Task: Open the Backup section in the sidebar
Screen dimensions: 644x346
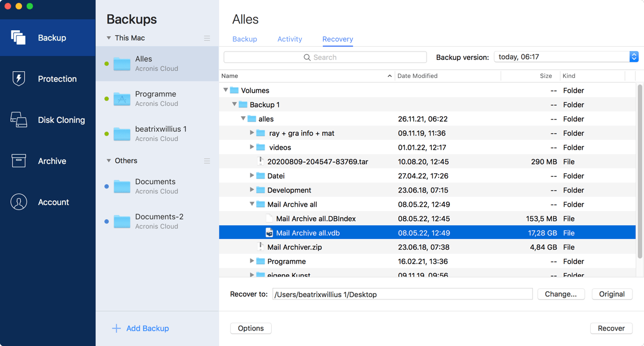Action: pos(48,37)
